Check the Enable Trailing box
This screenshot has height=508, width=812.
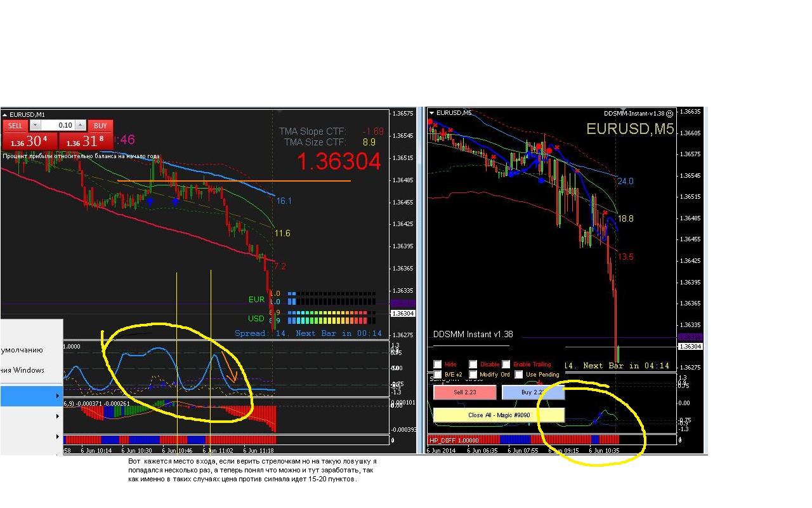[x=506, y=364]
